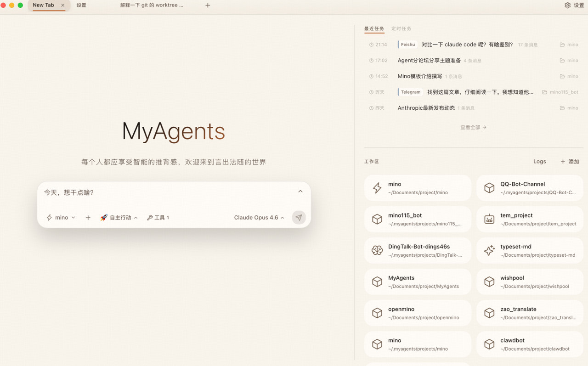Screen dimensions: 588x366
Task: Open the cube-icon QQ-Bot-Channel workspace
Action: pos(530,188)
